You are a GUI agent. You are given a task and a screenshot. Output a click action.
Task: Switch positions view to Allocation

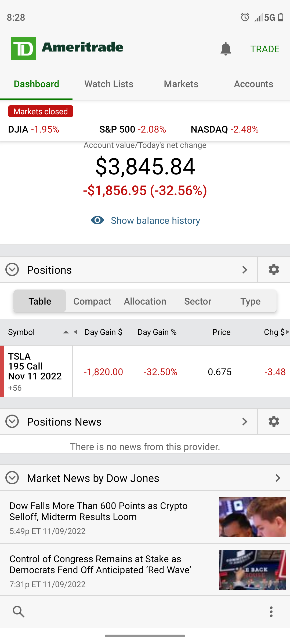click(145, 301)
